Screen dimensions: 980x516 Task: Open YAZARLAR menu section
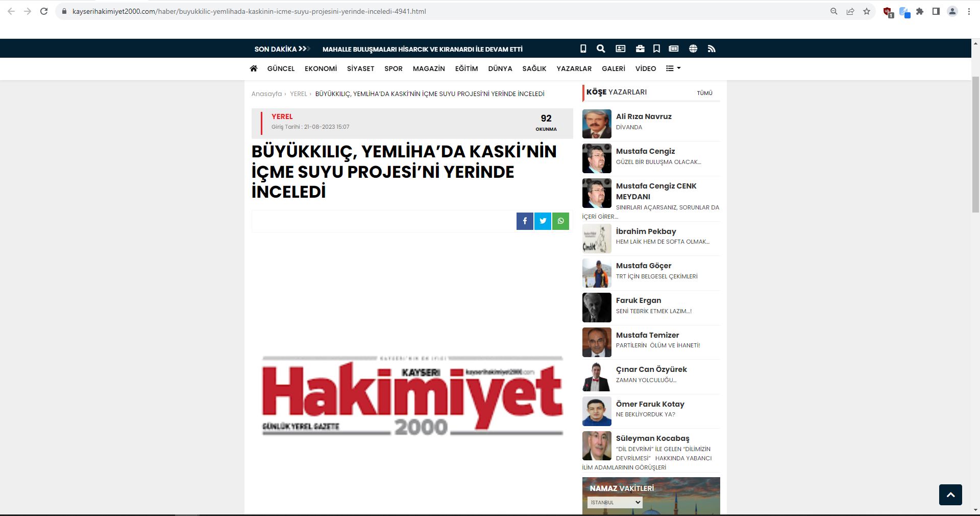(x=574, y=68)
